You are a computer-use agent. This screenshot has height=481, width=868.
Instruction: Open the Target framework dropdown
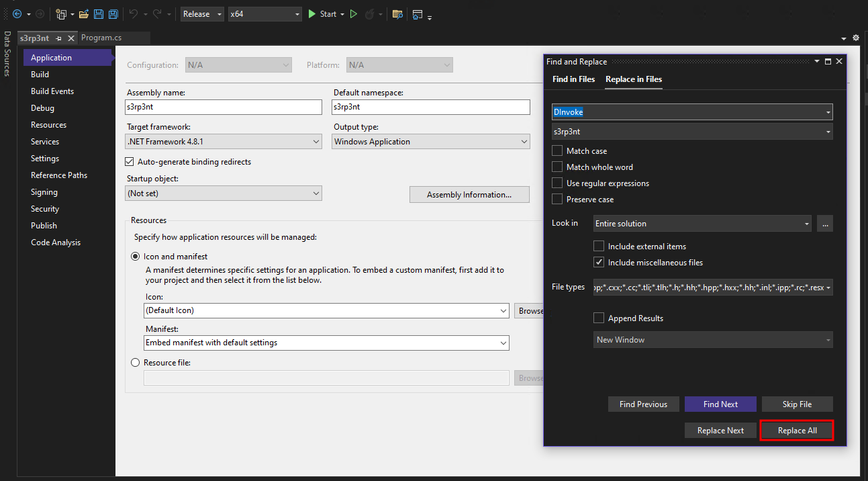(x=224, y=142)
